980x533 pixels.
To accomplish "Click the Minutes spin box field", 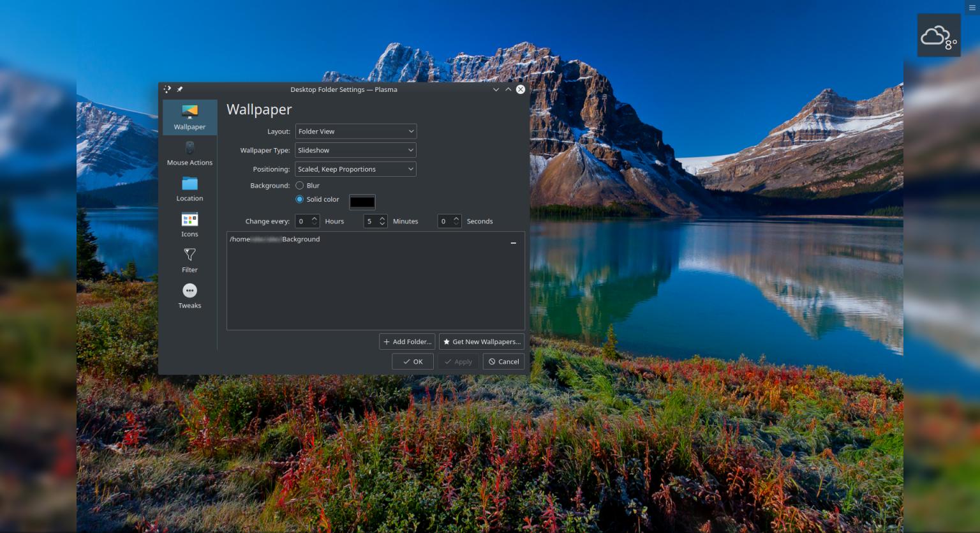I will pyautogui.click(x=370, y=221).
